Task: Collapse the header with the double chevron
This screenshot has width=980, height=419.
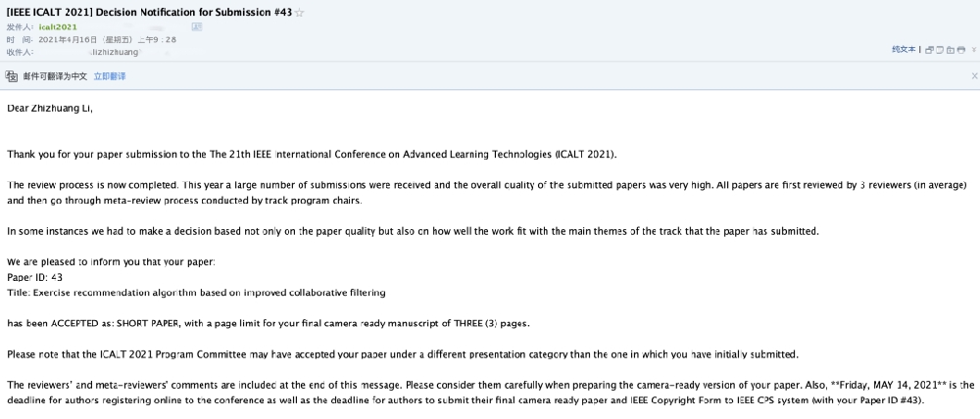Action: (974, 49)
